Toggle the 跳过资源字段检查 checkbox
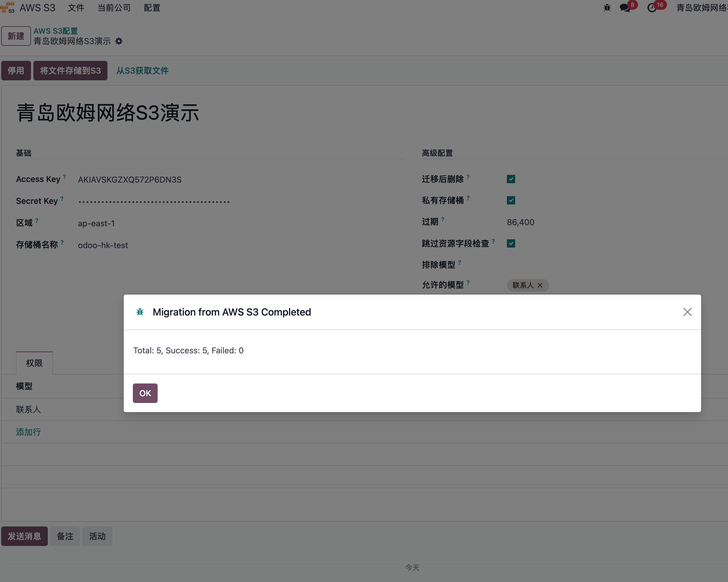 (511, 243)
